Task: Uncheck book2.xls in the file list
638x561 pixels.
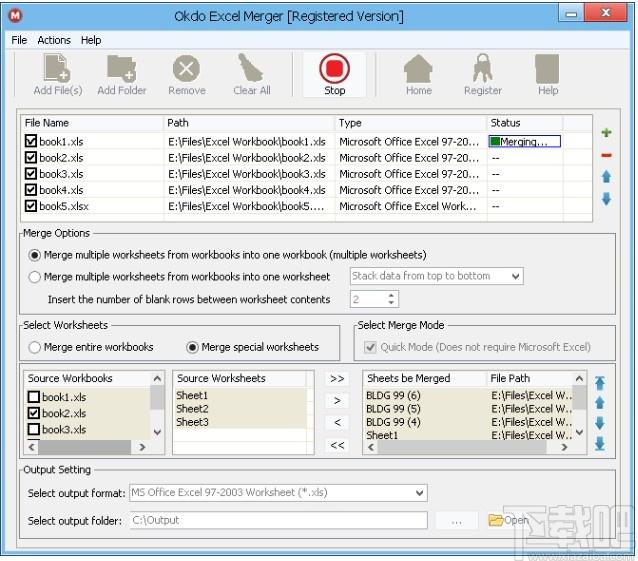Action: click(31, 157)
